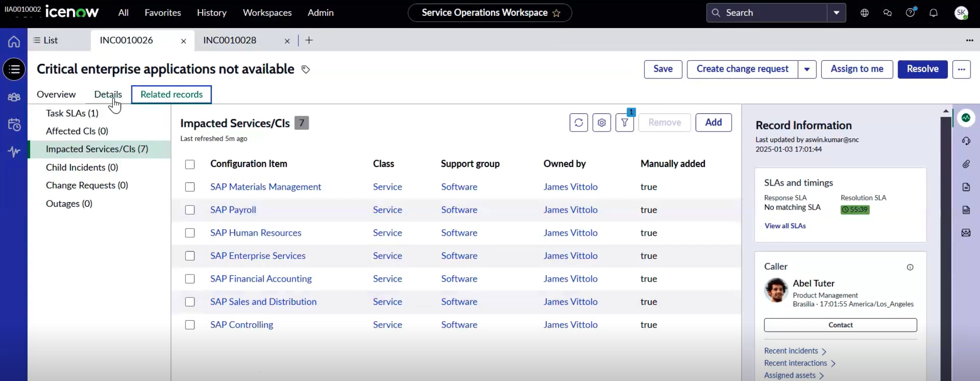Close the INC0010026 tab
This screenshot has width=980, height=381.
184,41
